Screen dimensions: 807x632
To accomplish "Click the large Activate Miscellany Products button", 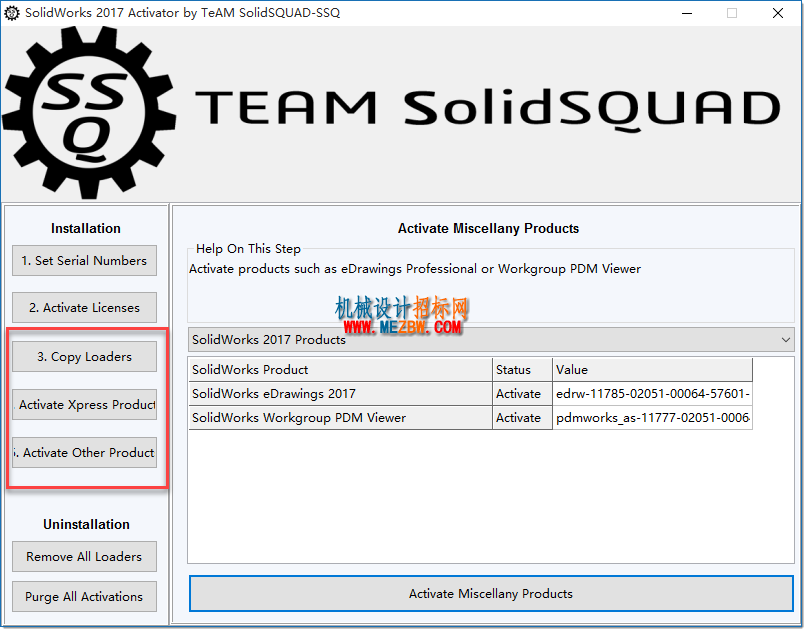I will pyautogui.click(x=491, y=594).
